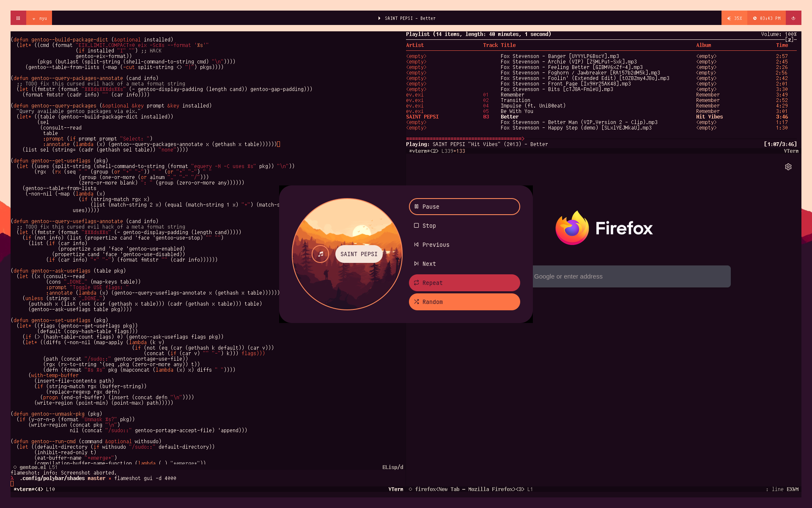Click the defun gentoo--query-packages-annotate line
812x508 pixels.
[85, 78]
